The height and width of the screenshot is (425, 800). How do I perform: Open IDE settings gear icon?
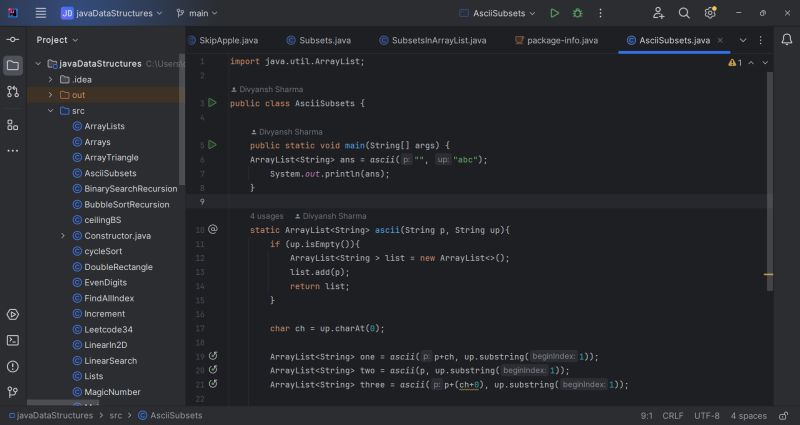click(x=710, y=13)
